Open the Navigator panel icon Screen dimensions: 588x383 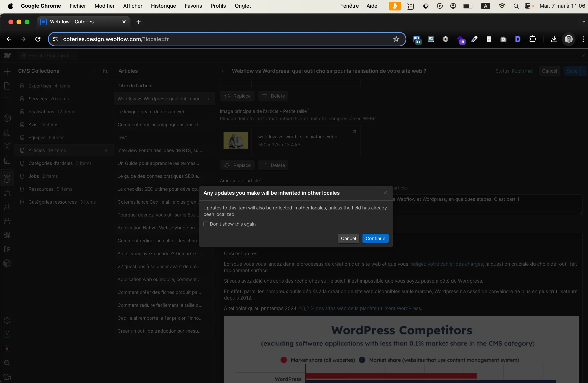click(7, 100)
